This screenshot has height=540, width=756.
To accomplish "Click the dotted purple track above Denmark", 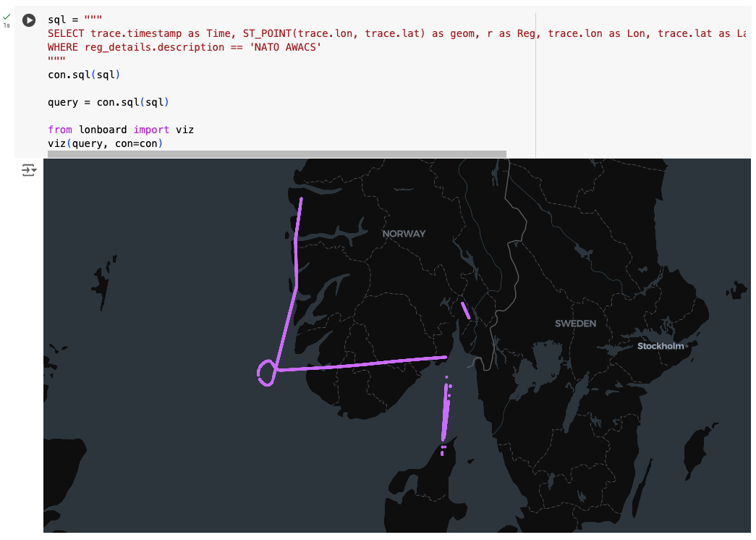I will [445, 413].
